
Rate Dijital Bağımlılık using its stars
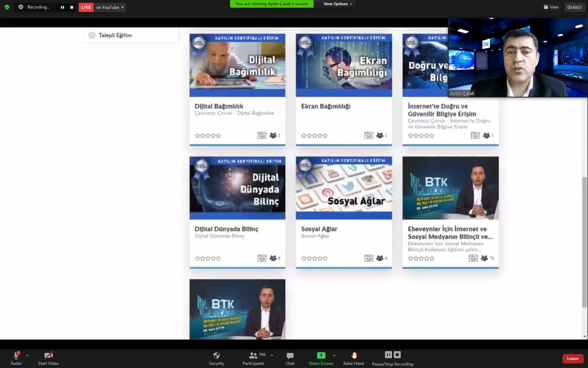[208, 136]
